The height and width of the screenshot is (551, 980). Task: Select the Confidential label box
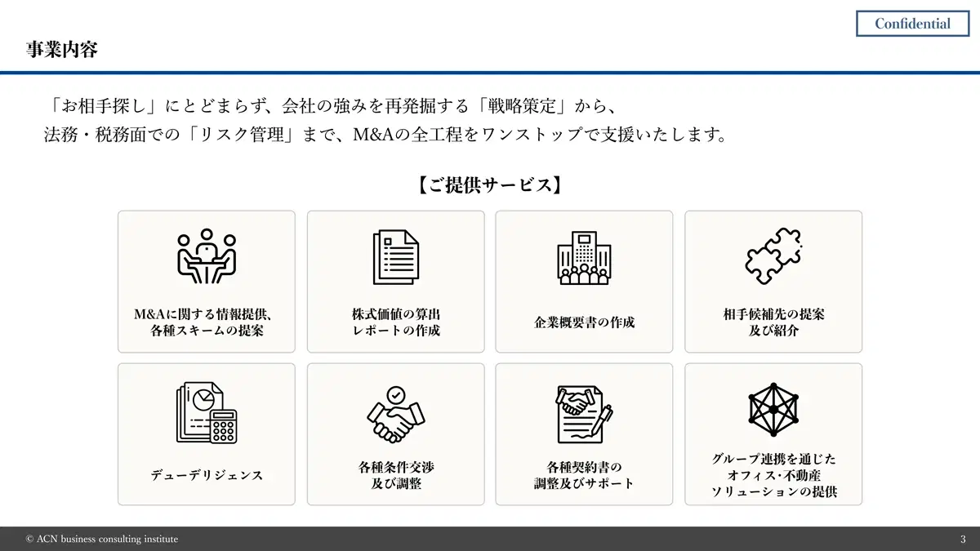(x=912, y=24)
